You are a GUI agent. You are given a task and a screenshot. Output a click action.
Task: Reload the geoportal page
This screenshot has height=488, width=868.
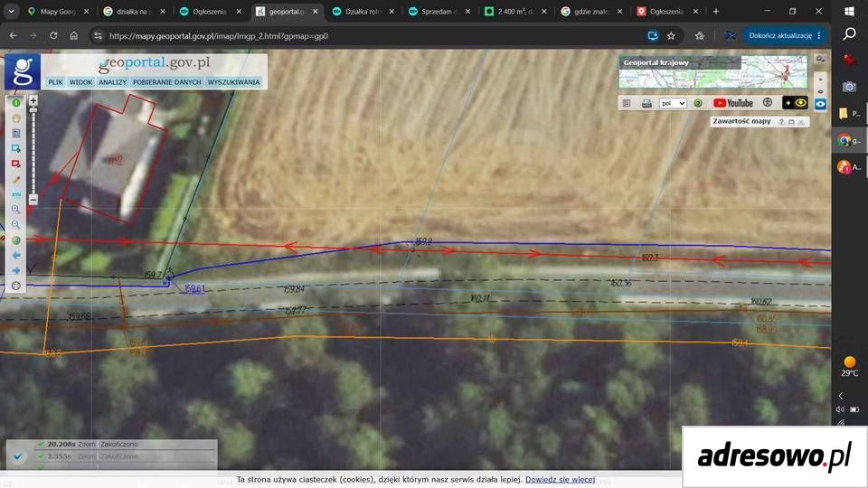point(53,35)
